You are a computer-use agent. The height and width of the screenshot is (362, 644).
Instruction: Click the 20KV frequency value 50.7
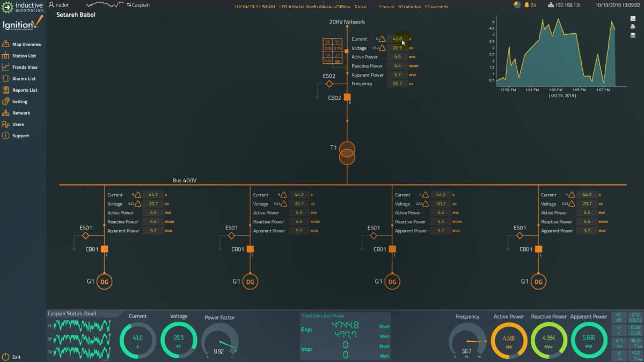[x=397, y=84]
